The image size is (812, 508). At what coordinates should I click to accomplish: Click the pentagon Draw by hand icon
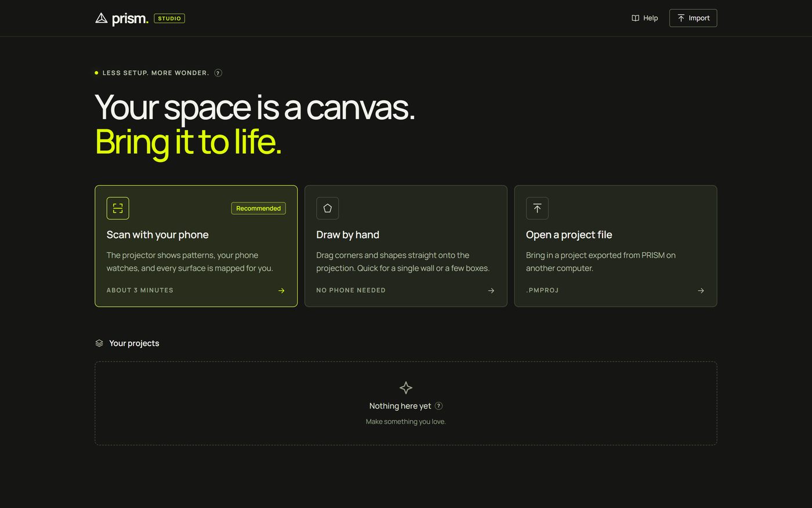pyautogui.click(x=328, y=208)
